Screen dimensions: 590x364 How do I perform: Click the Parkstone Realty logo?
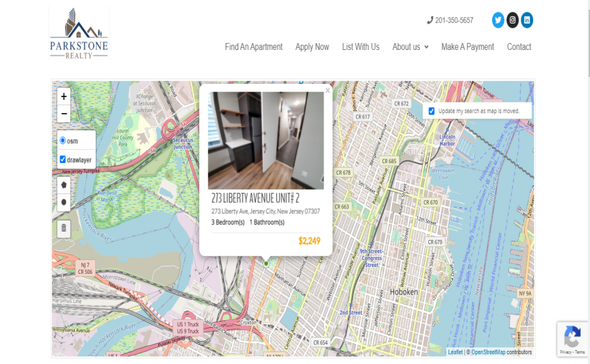tap(78, 33)
